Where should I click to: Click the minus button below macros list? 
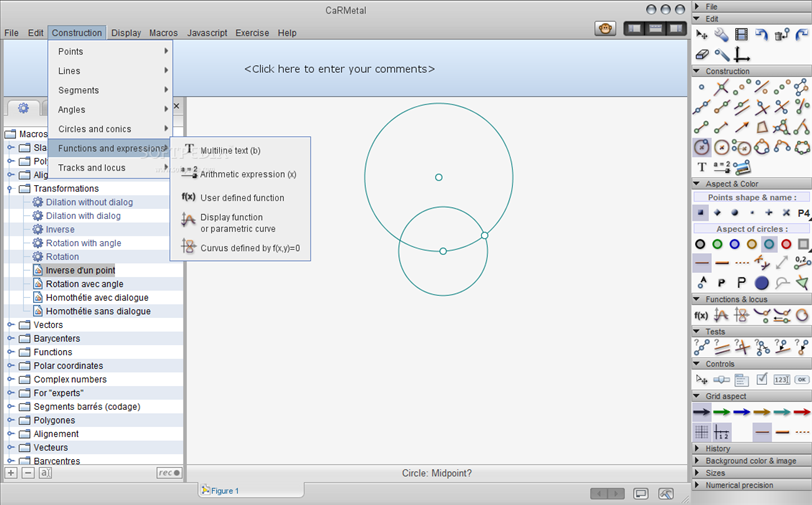[x=28, y=472]
